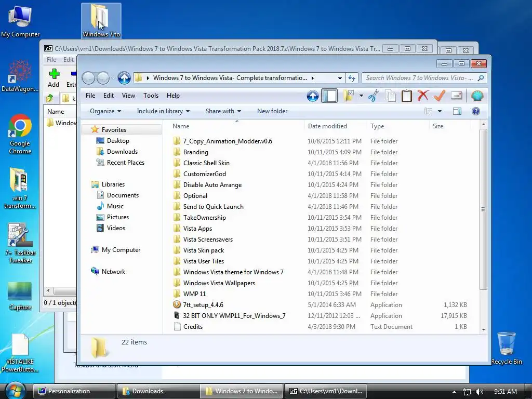Image resolution: width=532 pixels, height=399 pixels.
Task: Select Network in the navigation pane
Action: click(x=113, y=272)
